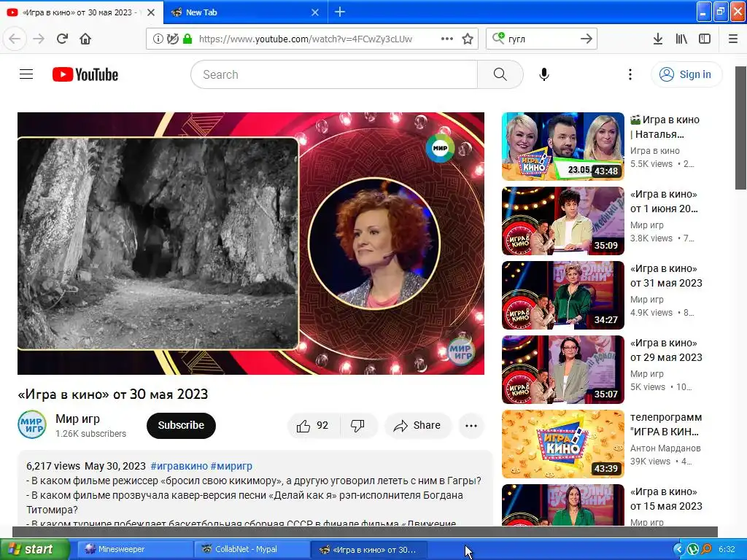Click the Мир игр channel avatar
The height and width of the screenshot is (560, 747).
click(32, 424)
